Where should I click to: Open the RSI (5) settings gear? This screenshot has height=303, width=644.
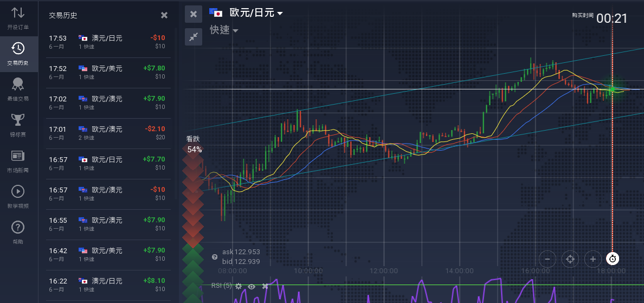[239, 286]
